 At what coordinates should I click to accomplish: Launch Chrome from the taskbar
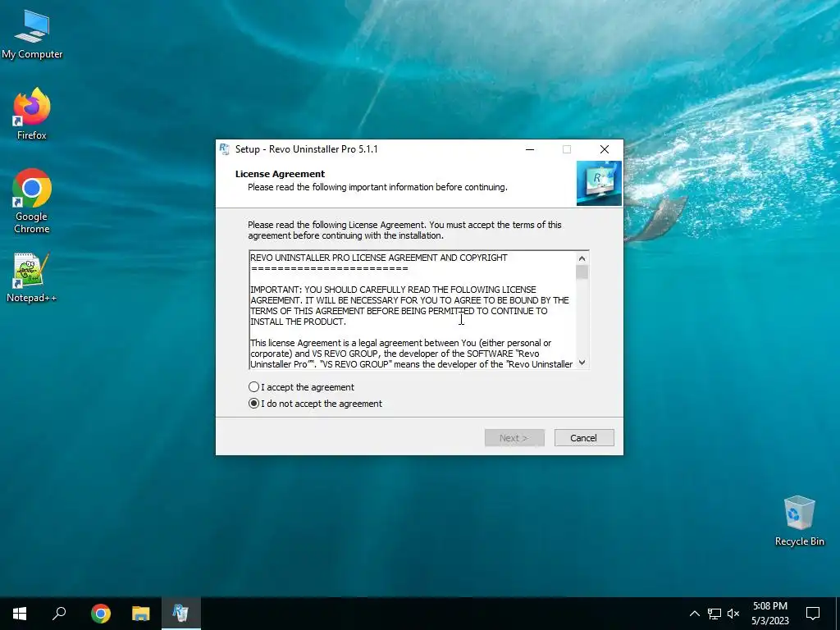[101, 614]
